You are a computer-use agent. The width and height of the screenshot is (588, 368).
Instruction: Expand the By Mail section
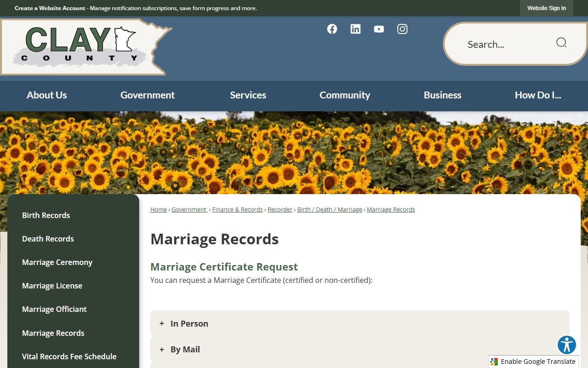(360, 349)
